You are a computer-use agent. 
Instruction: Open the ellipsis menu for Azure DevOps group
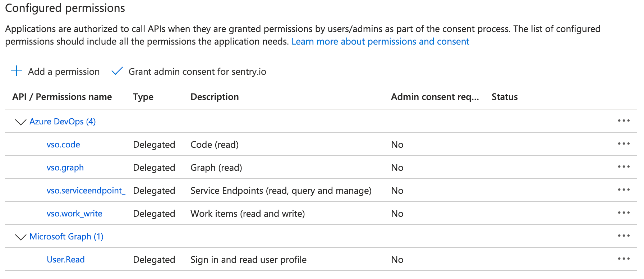pyautogui.click(x=624, y=121)
